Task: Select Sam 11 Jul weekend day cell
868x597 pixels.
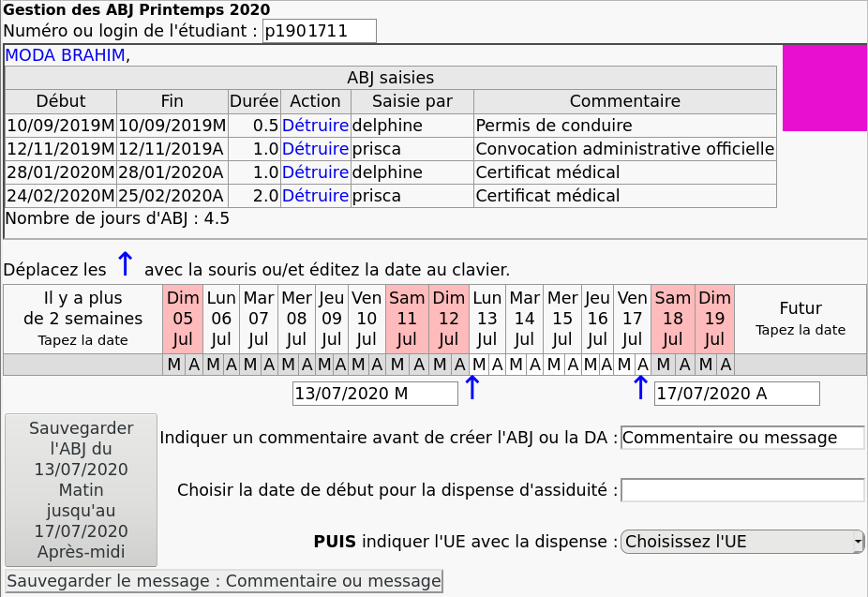Action: click(407, 319)
